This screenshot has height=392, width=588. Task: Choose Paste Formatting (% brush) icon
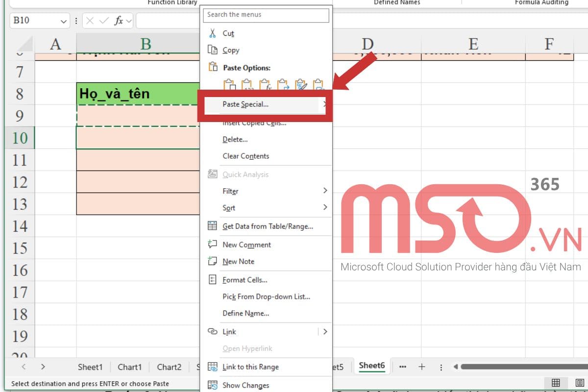[301, 85]
